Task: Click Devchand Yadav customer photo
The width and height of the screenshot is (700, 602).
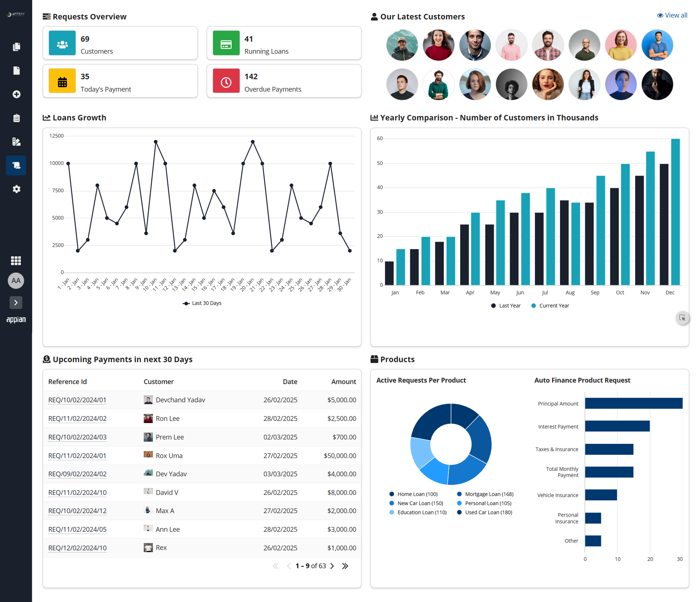Action: click(x=148, y=400)
